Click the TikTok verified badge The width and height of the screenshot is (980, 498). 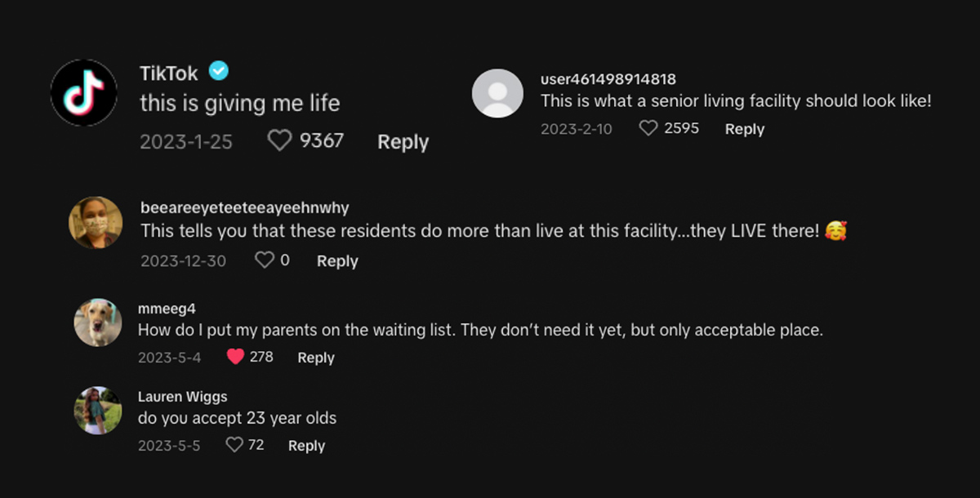click(x=218, y=72)
